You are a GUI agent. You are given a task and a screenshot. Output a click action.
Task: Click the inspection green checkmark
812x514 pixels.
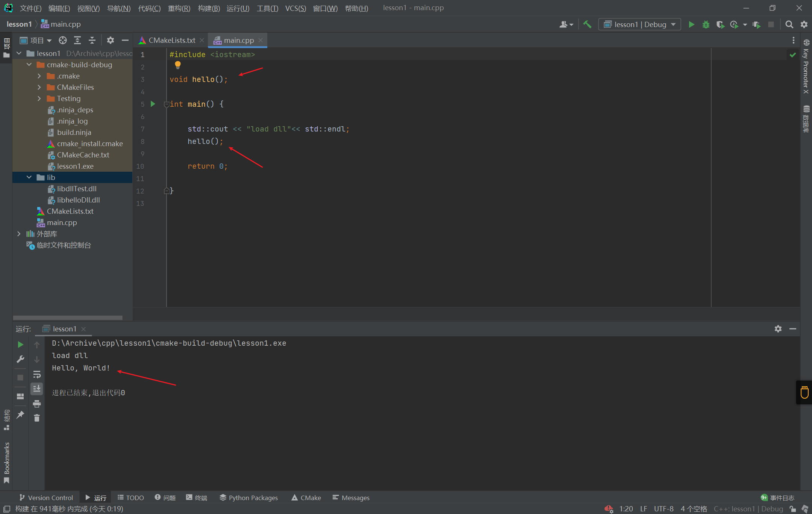click(x=793, y=55)
